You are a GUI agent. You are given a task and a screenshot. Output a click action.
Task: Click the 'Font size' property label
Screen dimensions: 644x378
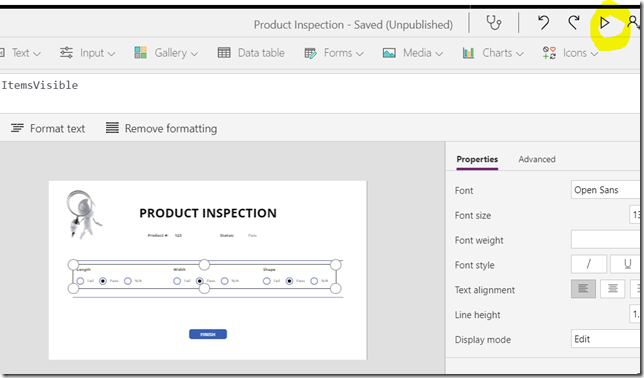click(x=473, y=215)
